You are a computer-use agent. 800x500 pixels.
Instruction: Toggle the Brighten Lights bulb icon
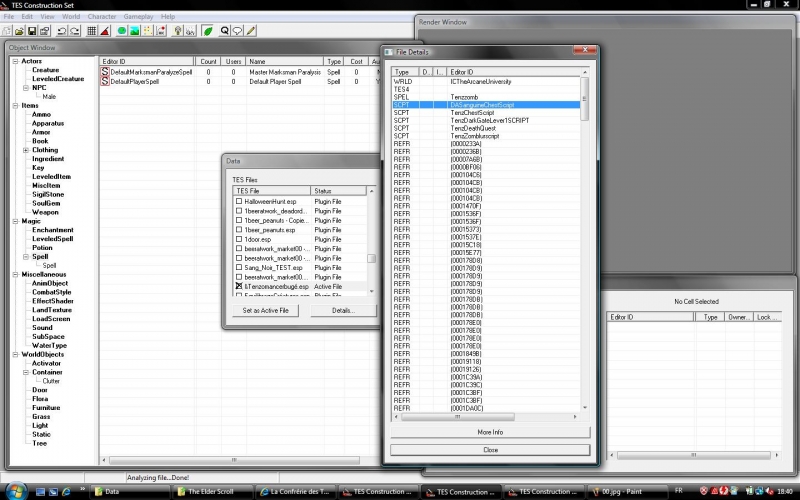[x=178, y=31]
